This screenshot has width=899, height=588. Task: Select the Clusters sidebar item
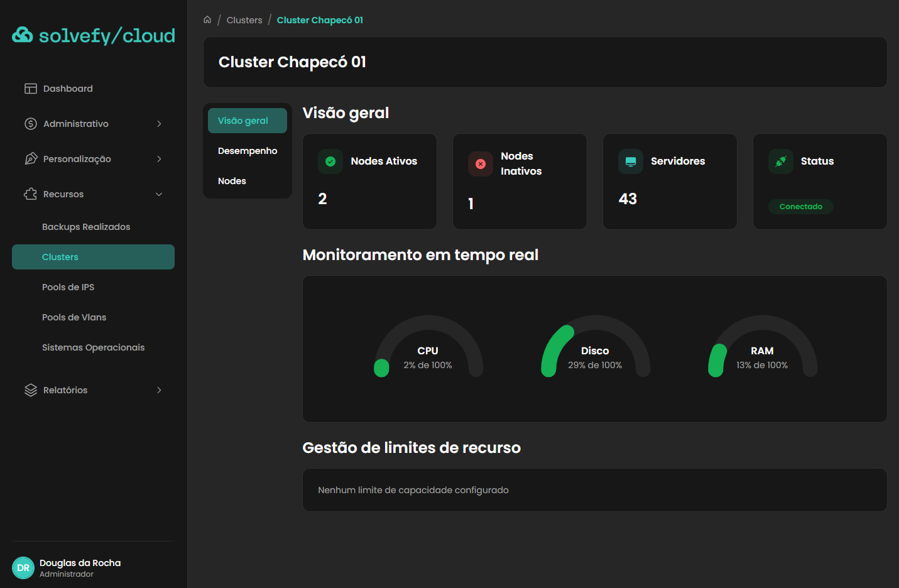click(93, 257)
